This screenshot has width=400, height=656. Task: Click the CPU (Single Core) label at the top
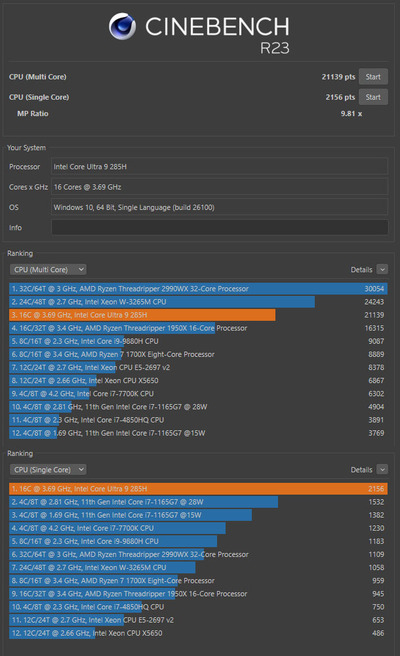click(39, 97)
